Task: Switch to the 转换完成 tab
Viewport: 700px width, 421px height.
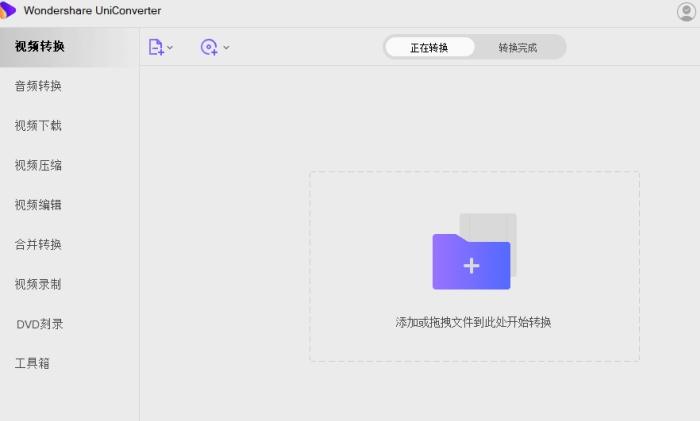Action: click(x=518, y=47)
